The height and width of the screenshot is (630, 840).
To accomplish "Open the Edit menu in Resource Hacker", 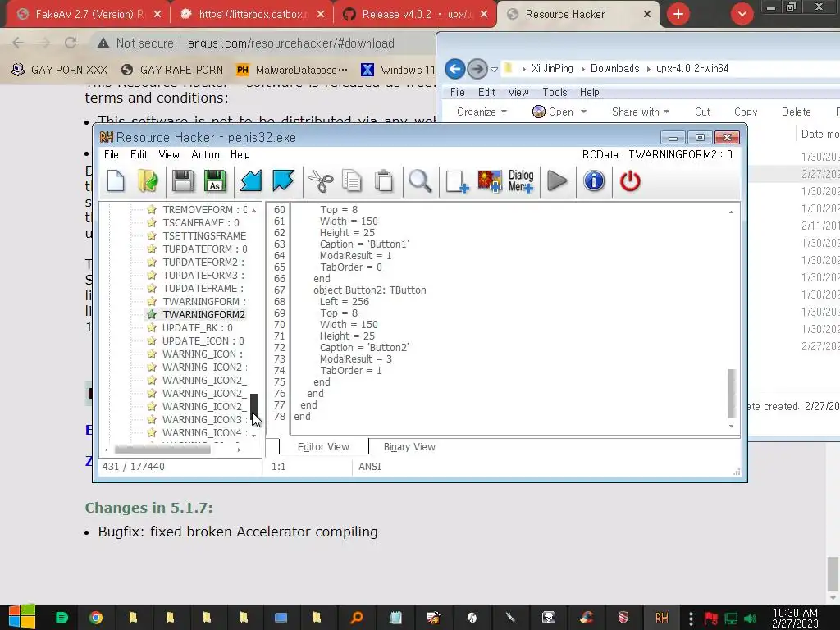I will pyautogui.click(x=139, y=154).
